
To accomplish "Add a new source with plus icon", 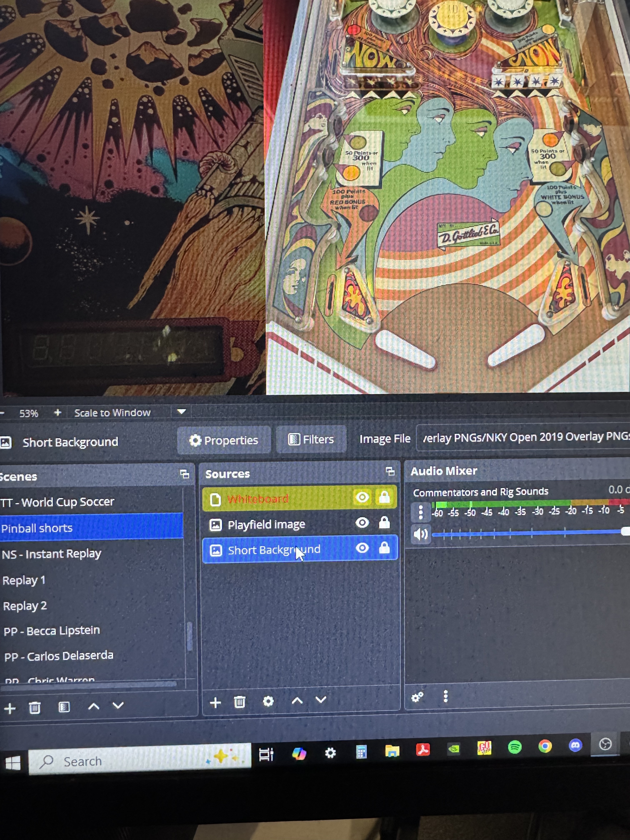I will click(215, 702).
